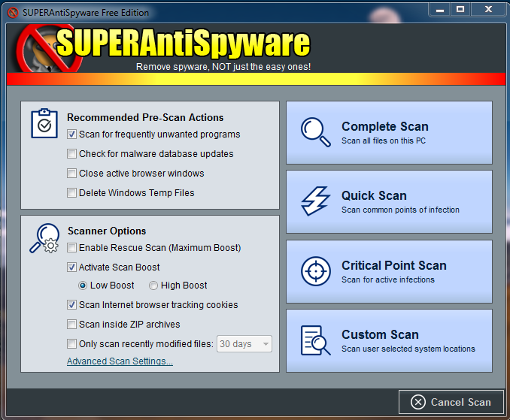
Task: Enable Delete Windows Temp Files
Action: [71, 192]
